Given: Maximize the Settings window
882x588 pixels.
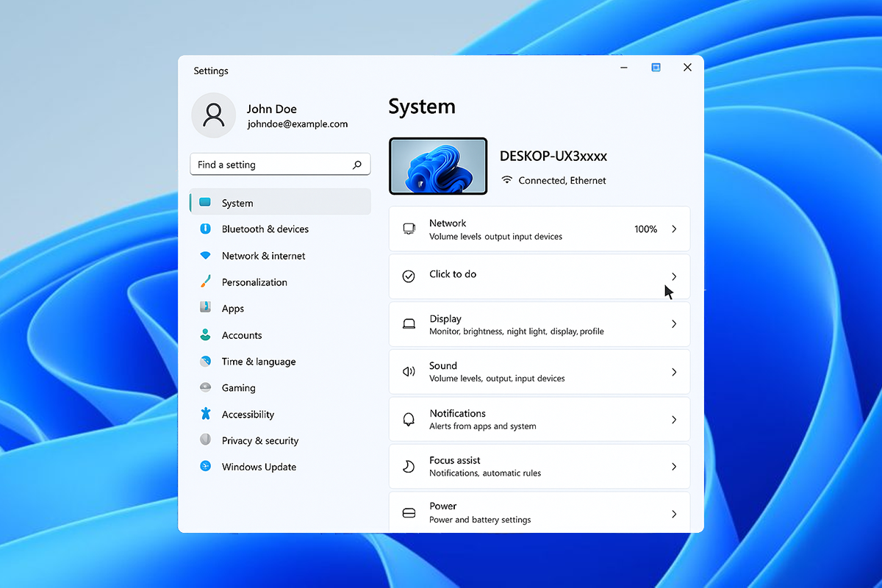Looking at the screenshot, I should tap(656, 68).
